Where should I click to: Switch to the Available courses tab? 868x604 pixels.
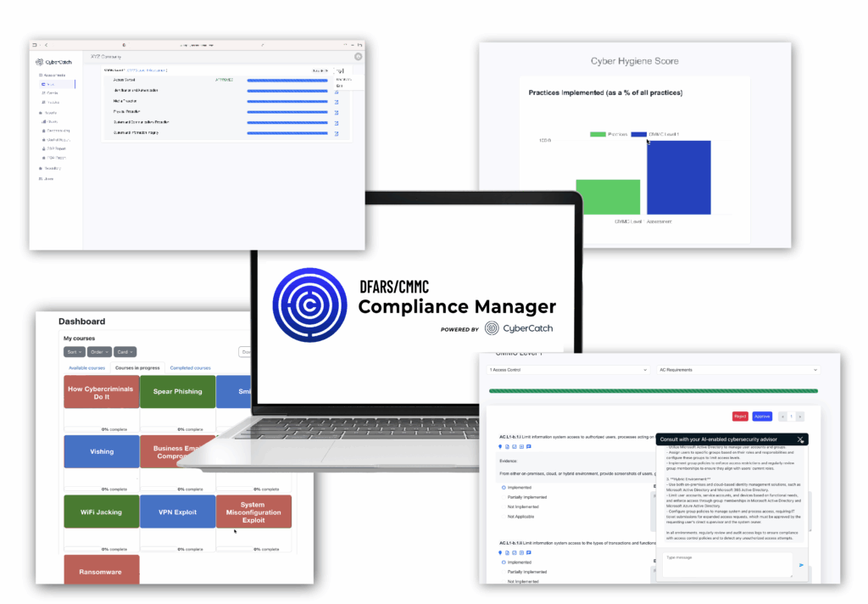(86, 368)
